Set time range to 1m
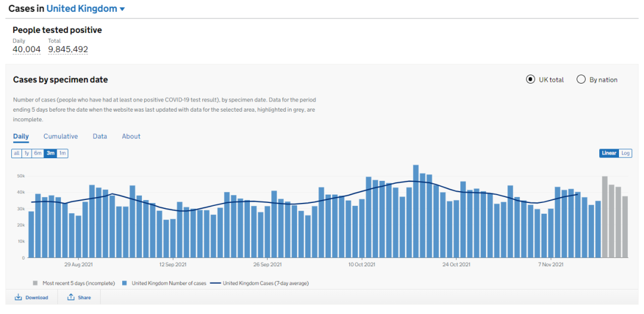The image size is (644, 314). click(63, 153)
